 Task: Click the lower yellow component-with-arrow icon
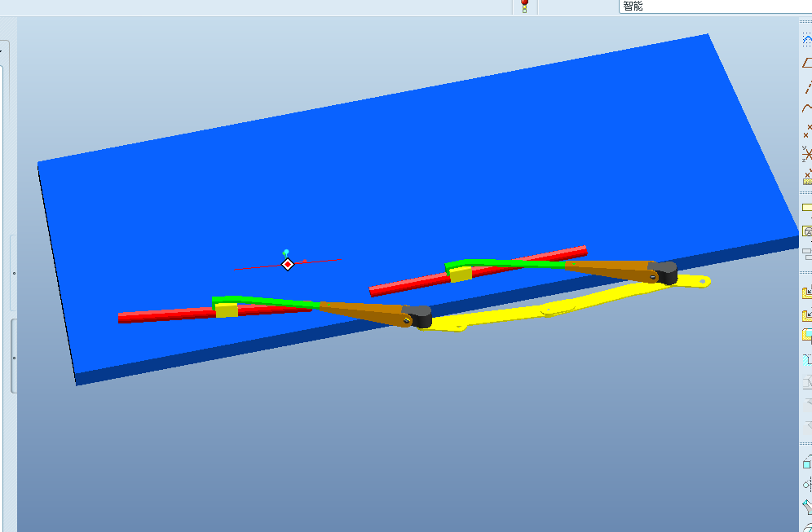point(807,314)
